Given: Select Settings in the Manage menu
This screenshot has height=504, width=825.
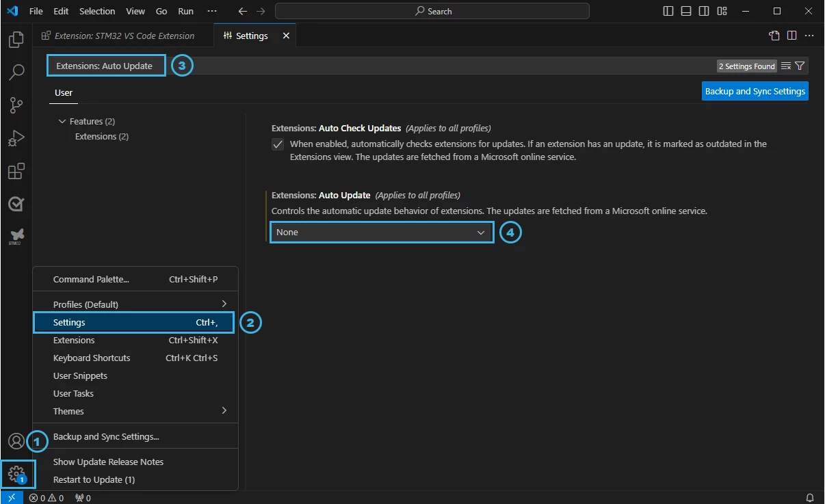Looking at the screenshot, I should pos(134,322).
